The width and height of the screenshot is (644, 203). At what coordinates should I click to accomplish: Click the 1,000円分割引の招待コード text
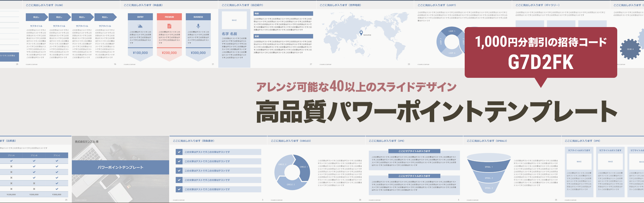click(541, 42)
